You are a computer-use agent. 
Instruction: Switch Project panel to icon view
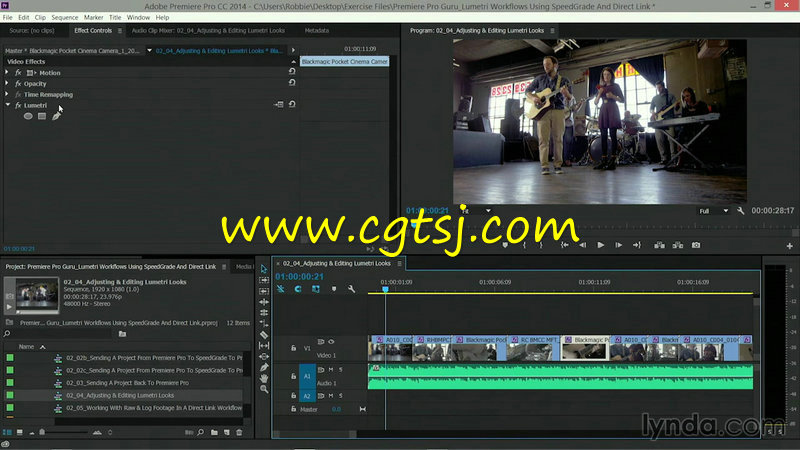coord(19,433)
